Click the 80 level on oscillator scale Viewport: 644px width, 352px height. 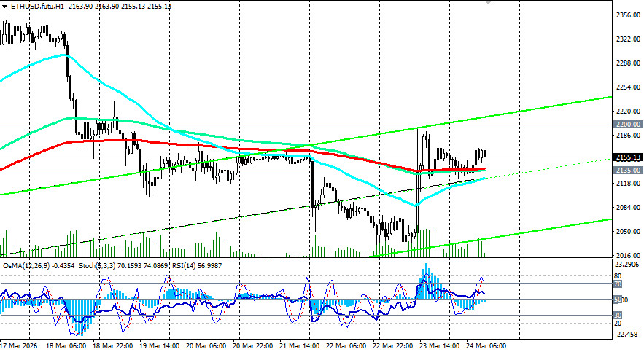coord(618,276)
